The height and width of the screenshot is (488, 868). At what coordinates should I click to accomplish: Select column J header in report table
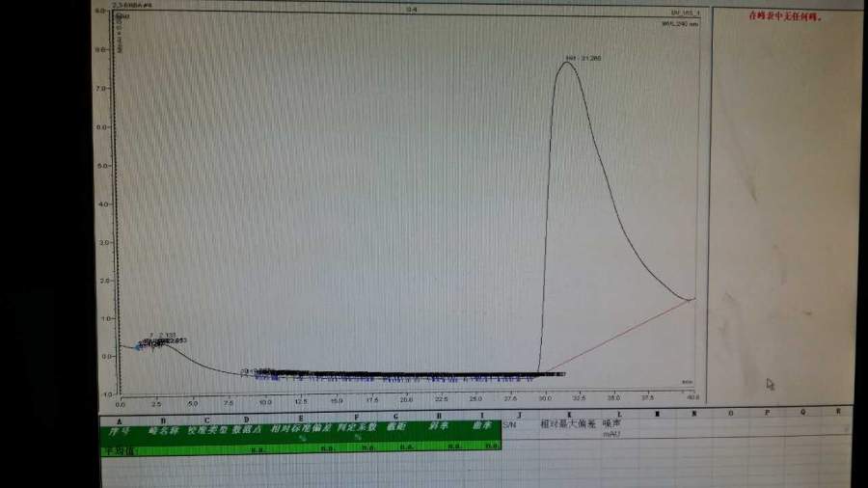519,415
